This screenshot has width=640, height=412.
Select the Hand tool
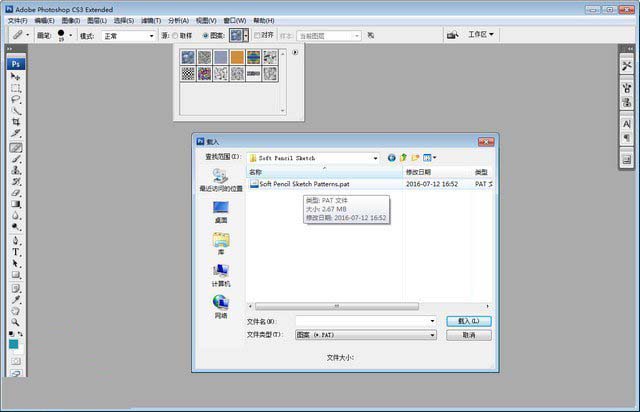[x=16, y=311]
